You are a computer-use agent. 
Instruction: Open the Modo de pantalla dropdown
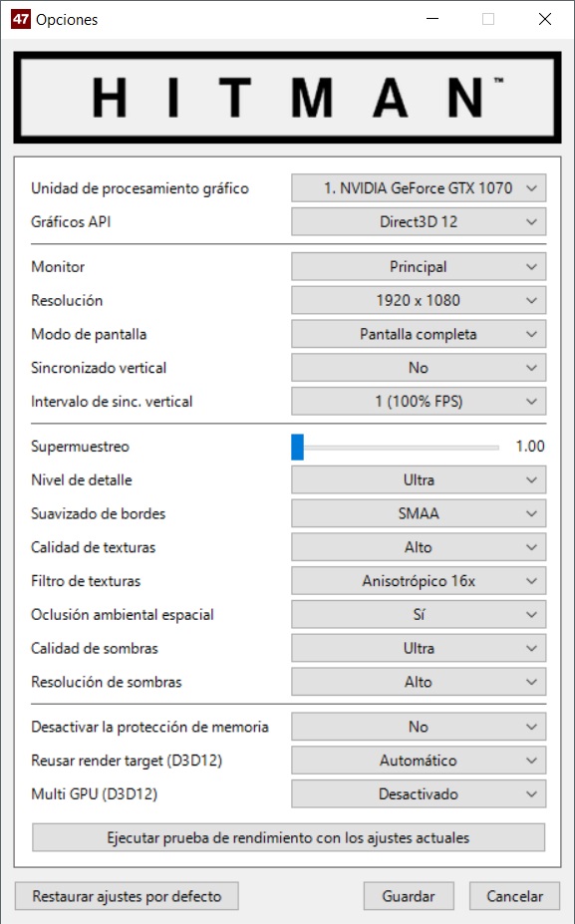tap(419, 334)
